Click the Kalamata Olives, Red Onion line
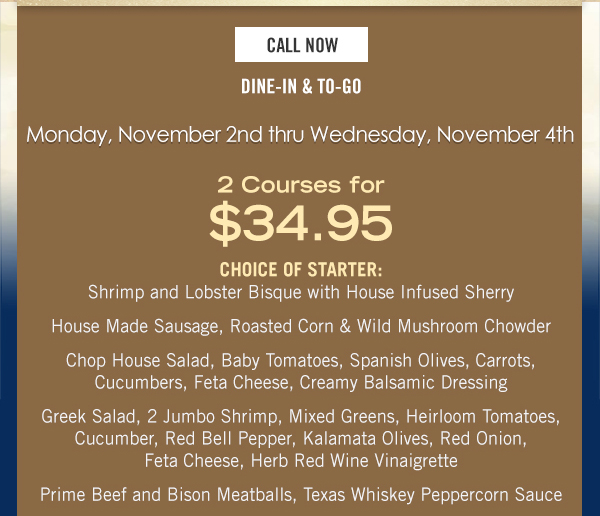The image size is (600, 516). 300,439
